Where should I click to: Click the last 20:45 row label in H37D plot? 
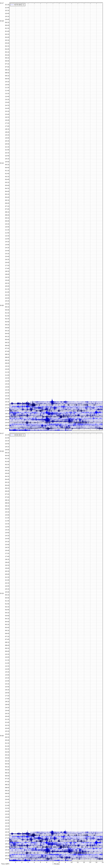7,429
